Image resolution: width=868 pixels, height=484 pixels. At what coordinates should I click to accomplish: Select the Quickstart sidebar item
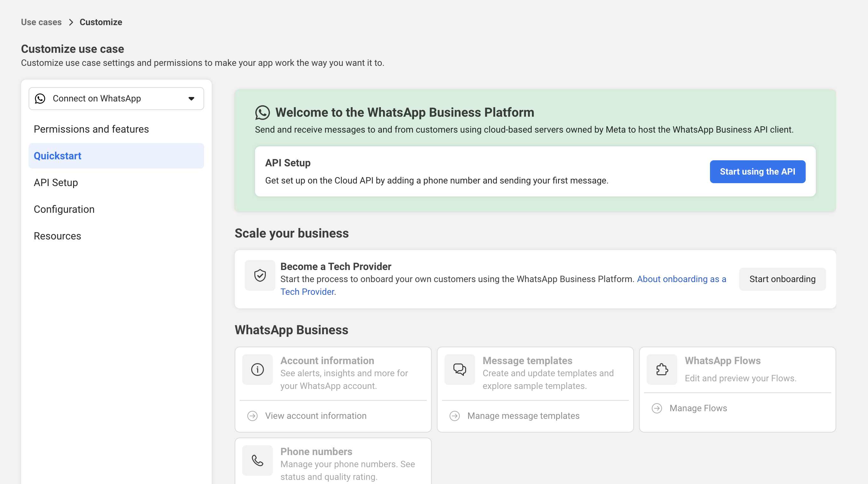pyautogui.click(x=58, y=156)
